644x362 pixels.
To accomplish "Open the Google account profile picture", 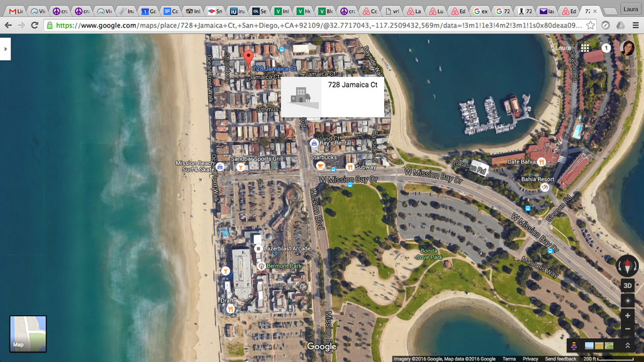I will (627, 48).
